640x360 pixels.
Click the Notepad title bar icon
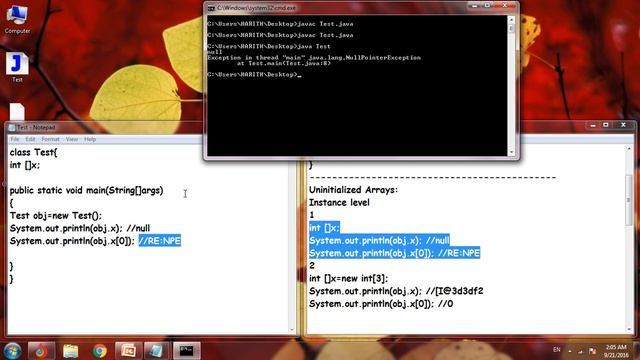12,127
